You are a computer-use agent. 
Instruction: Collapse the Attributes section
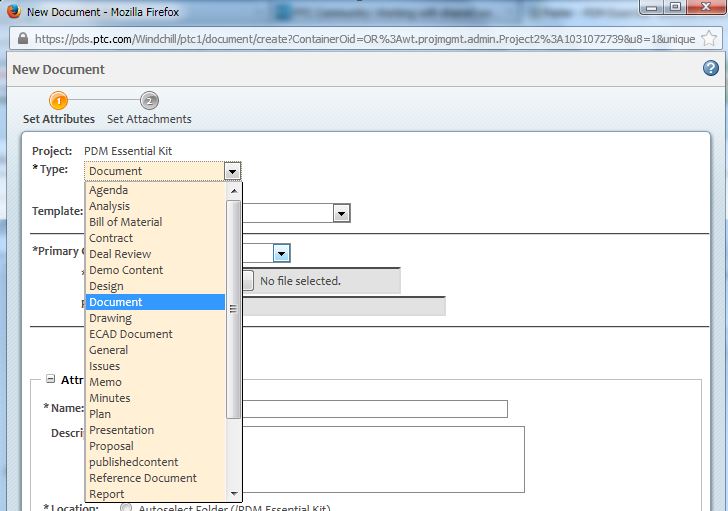coord(50,379)
